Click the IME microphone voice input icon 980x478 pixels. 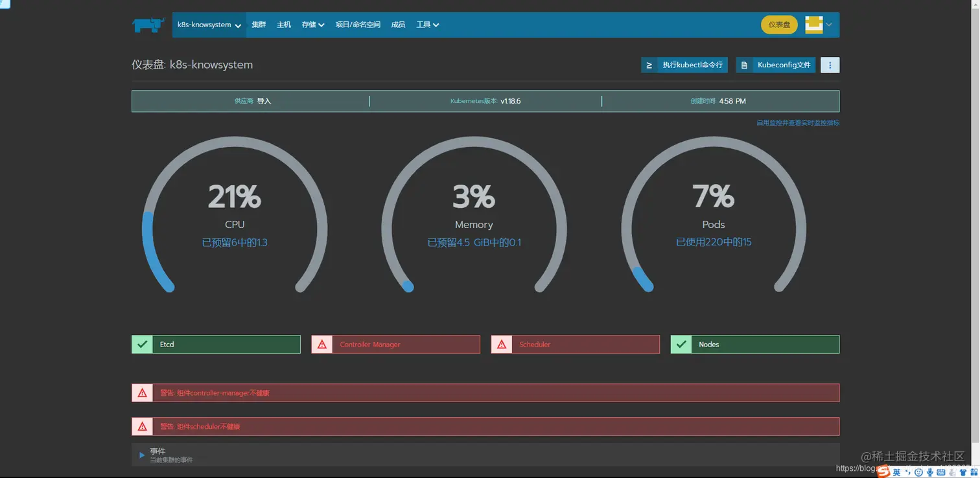[x=930, y=472]
